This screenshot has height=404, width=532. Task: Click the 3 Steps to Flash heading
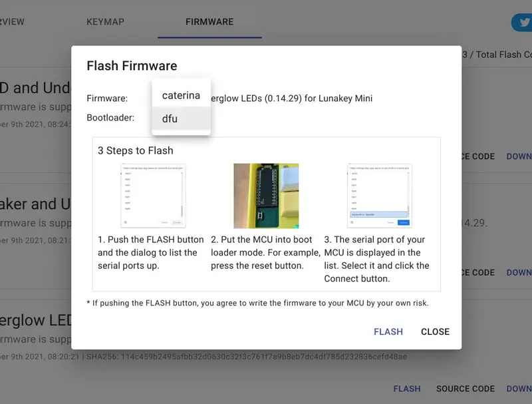136,150
